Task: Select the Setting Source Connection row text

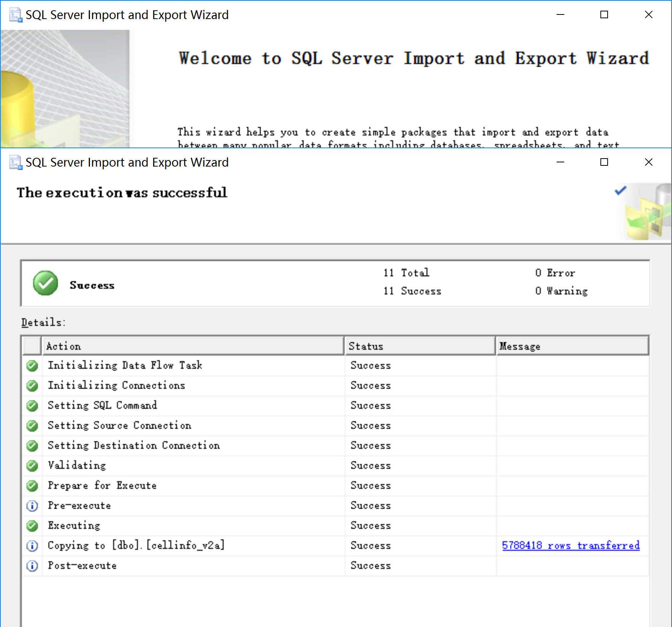Action: click(x=120, y=425)
